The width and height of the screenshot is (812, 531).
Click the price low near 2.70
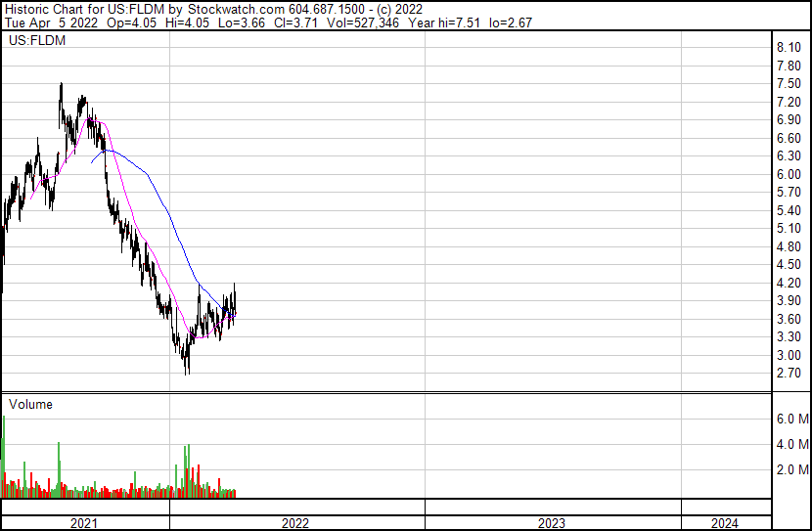tap(187, 372)
